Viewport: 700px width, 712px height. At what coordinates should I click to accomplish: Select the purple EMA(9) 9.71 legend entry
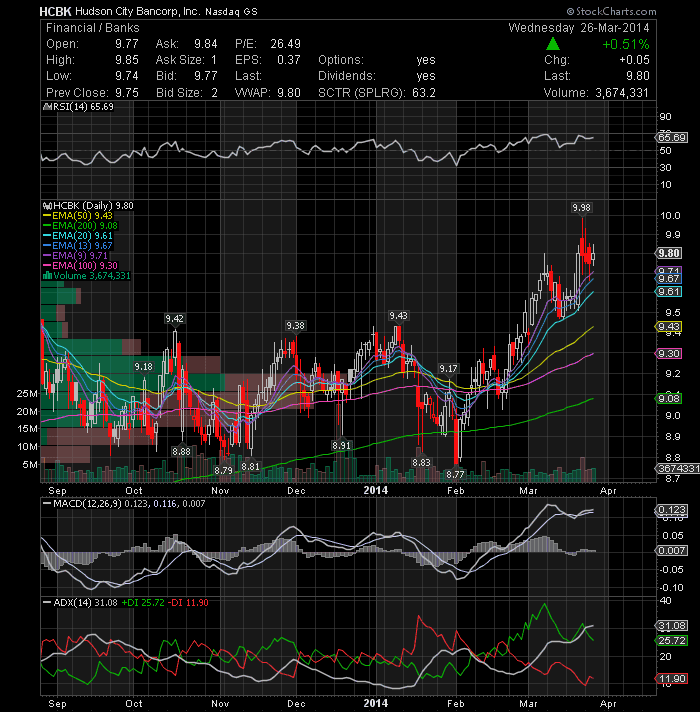click(75, 256)
